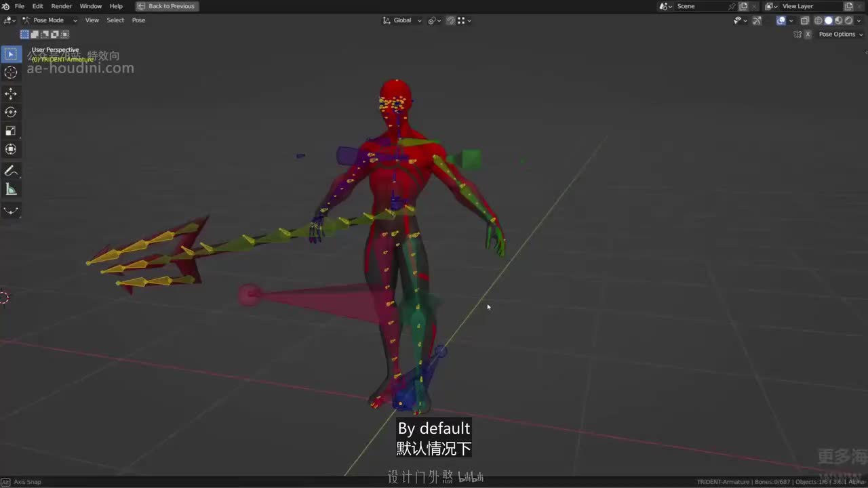Toggle X-axis mirror in pose options

click(x=808, y=34)
